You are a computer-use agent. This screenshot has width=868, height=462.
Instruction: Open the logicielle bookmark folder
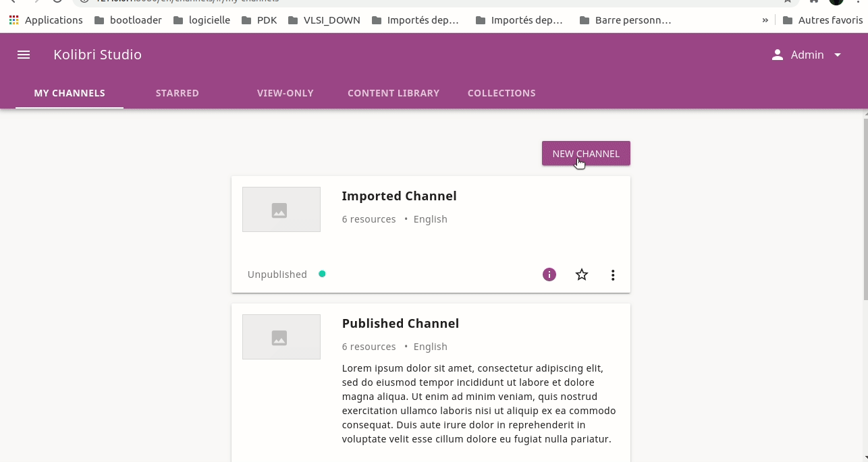coord(202,20)
